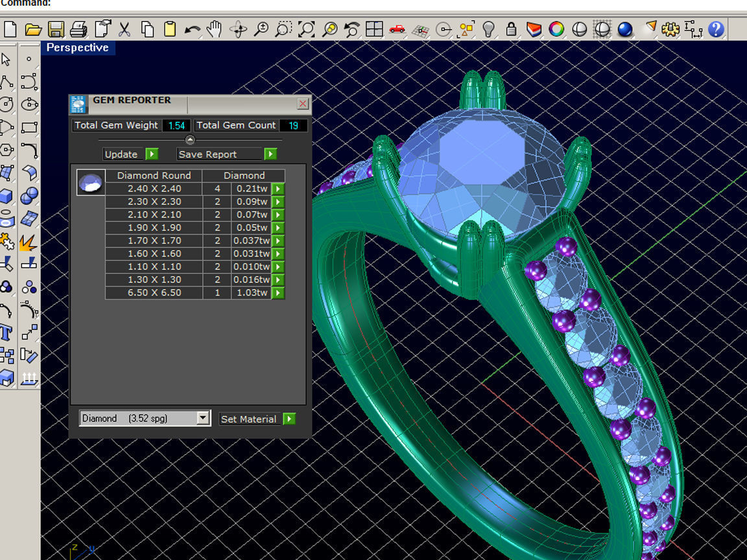The width and height of the screenshot is (747, 560).
Task: Click the Total Gem Count value 19
Action: coord(294,126)
